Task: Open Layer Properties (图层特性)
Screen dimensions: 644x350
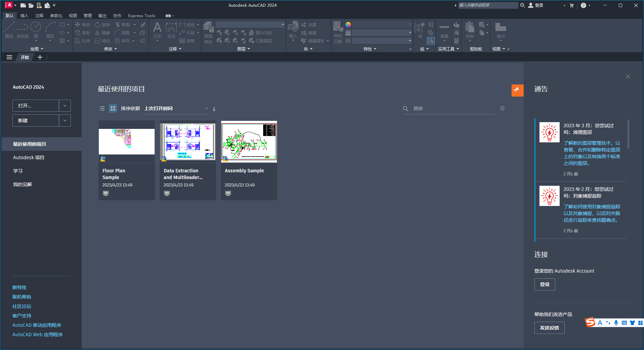Action: coord(208,32)
